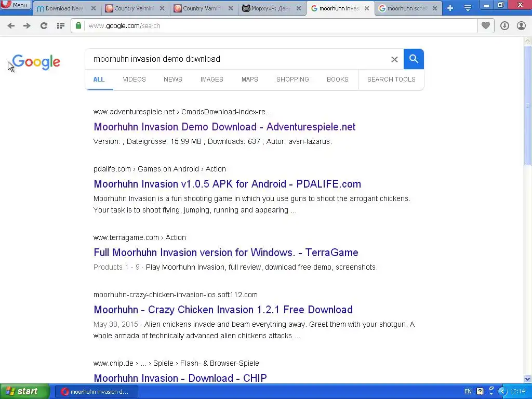Click the page scrollbar down arrow
532x399 pixels.
pos(528,379)
